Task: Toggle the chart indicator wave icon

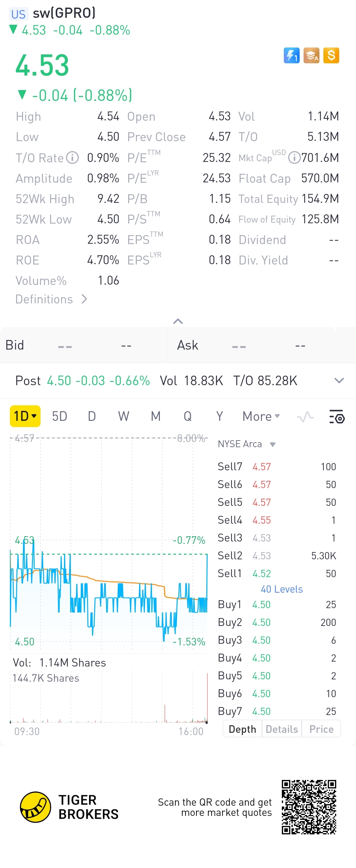Action: 306,417
